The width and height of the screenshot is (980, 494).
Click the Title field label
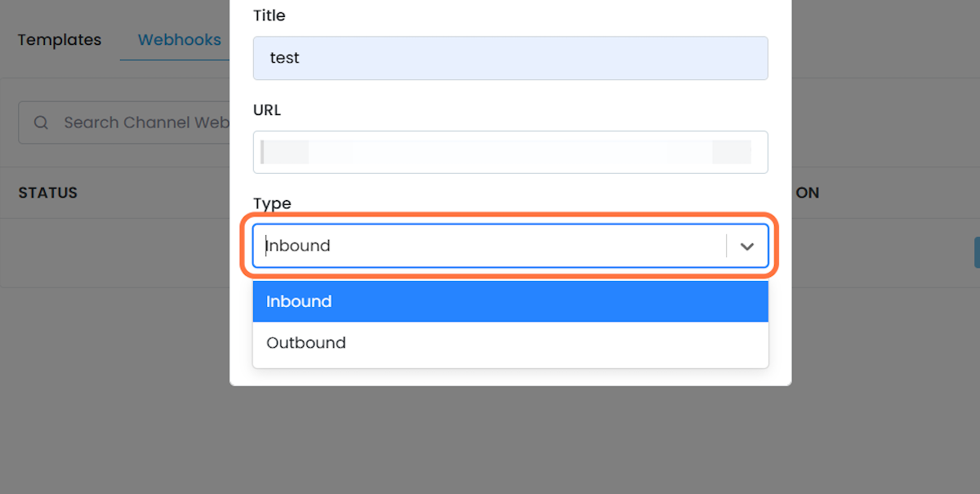pos(269,16)
